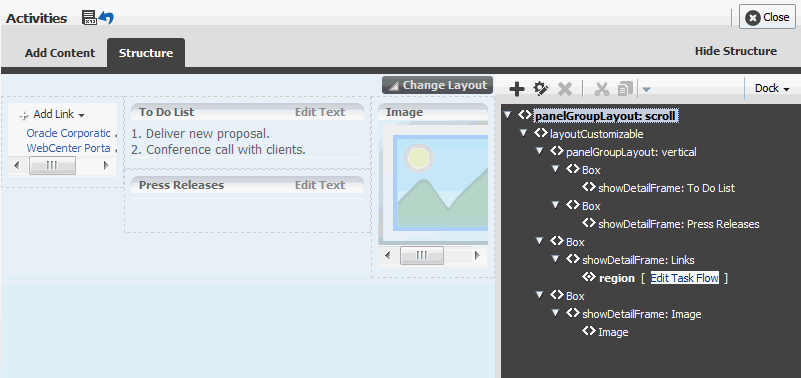
Task: Collapse the layoutCustomizable node
Action: click(x=523, y=133)
